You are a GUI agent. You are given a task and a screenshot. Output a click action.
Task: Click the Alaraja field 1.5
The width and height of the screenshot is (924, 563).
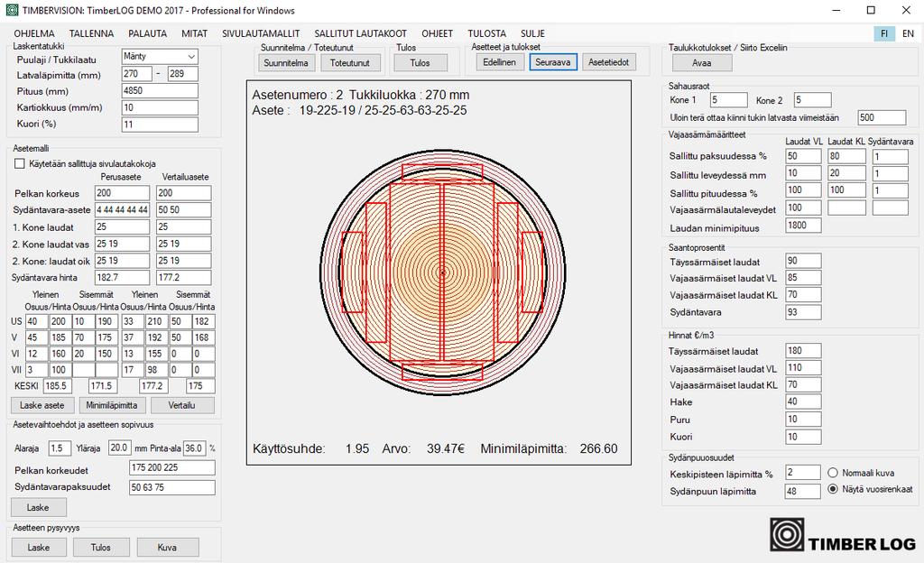pyautogui.click(x=60, y=448)
